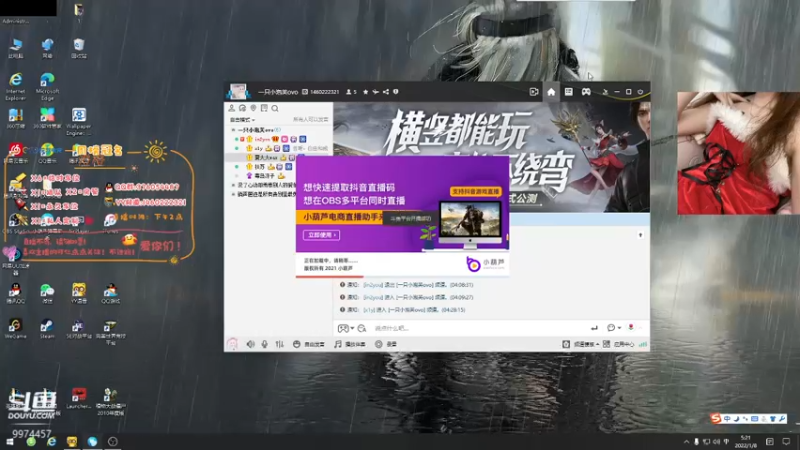The image size is (800, 450).
Task: Expand the first sub-channel below user list
Action: [x=233, y=185]
